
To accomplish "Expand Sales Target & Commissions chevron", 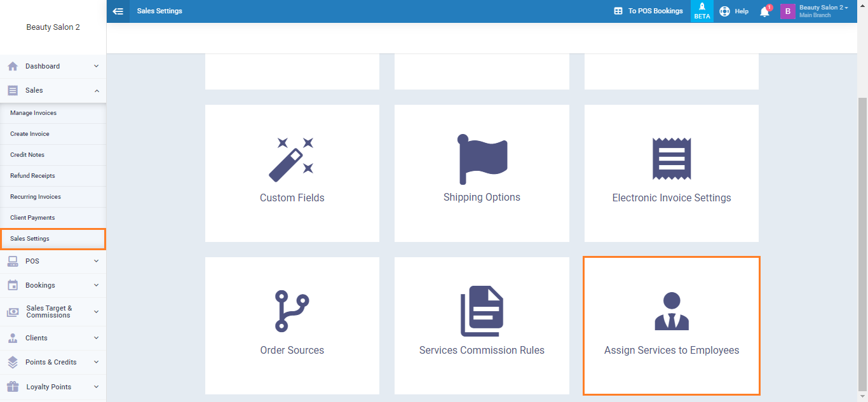I will click(96, 312).
